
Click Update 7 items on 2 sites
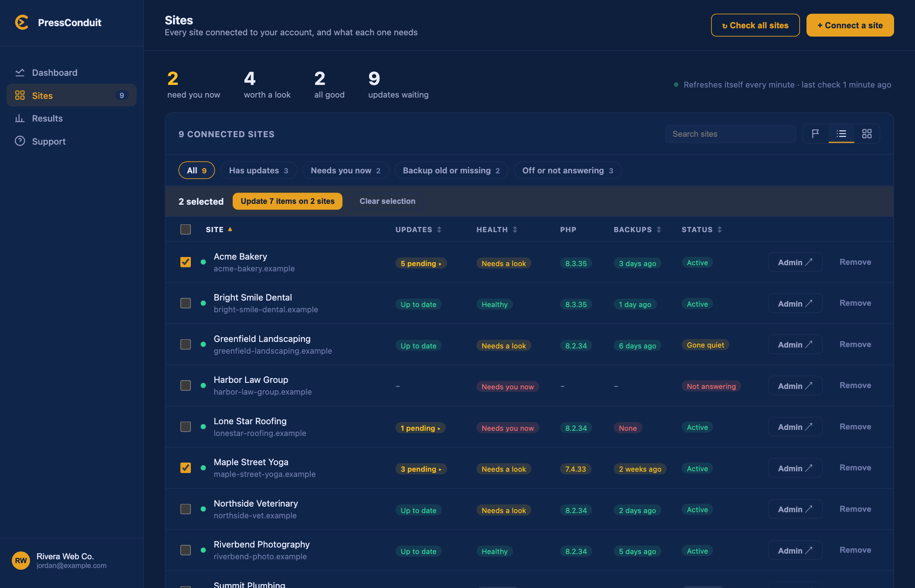(x=288, y=201)
